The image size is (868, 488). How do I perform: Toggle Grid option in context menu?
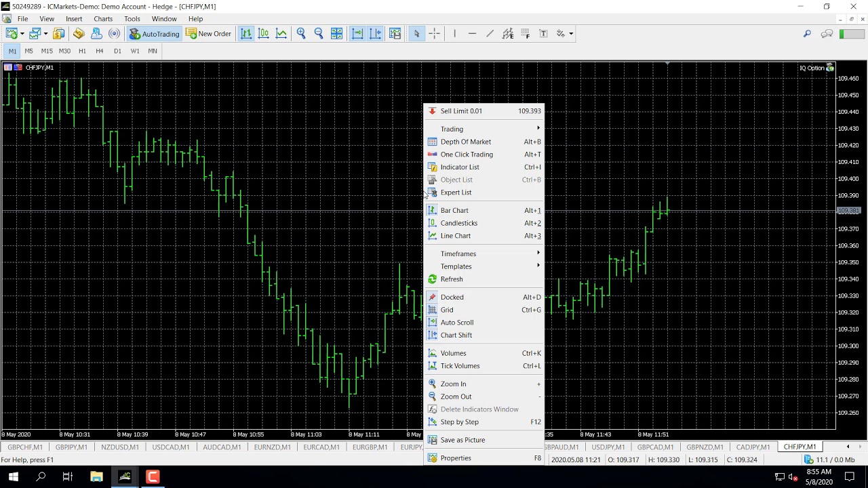click(484, 310)
